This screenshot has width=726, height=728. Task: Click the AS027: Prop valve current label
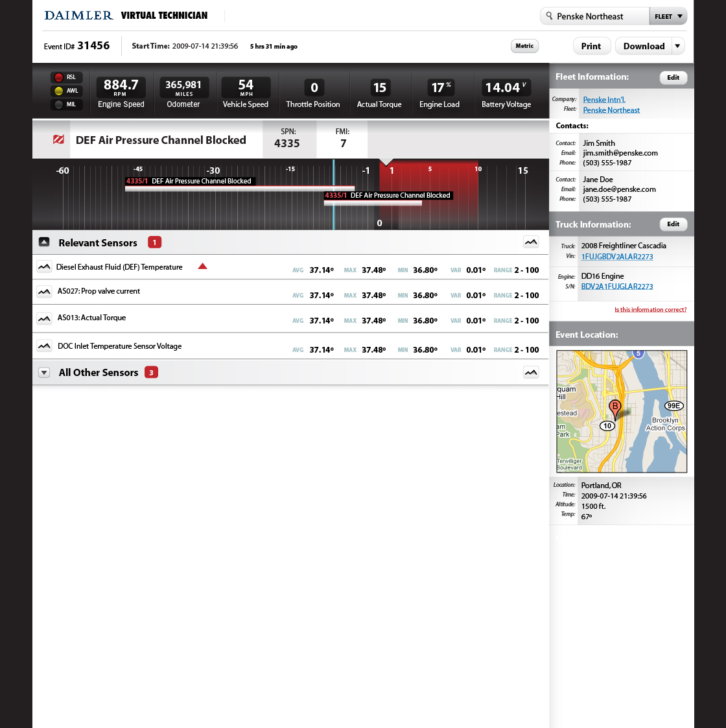pyautogui.click(x=99, y=291)
